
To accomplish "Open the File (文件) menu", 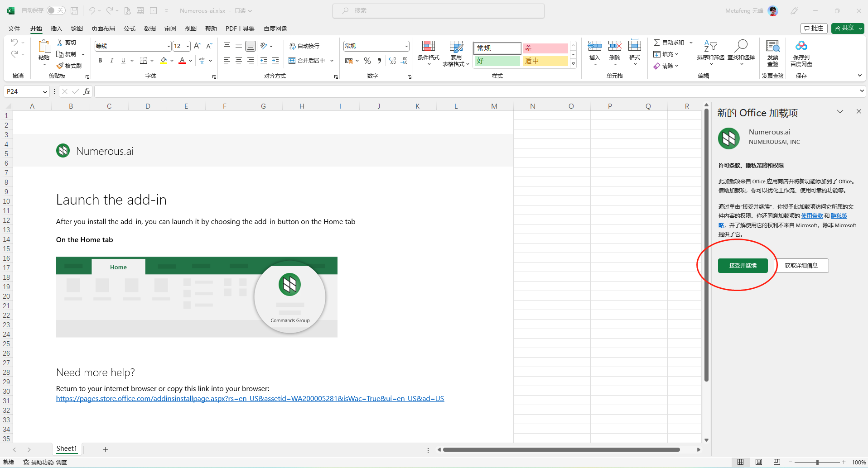I will [x=14, y=29].
